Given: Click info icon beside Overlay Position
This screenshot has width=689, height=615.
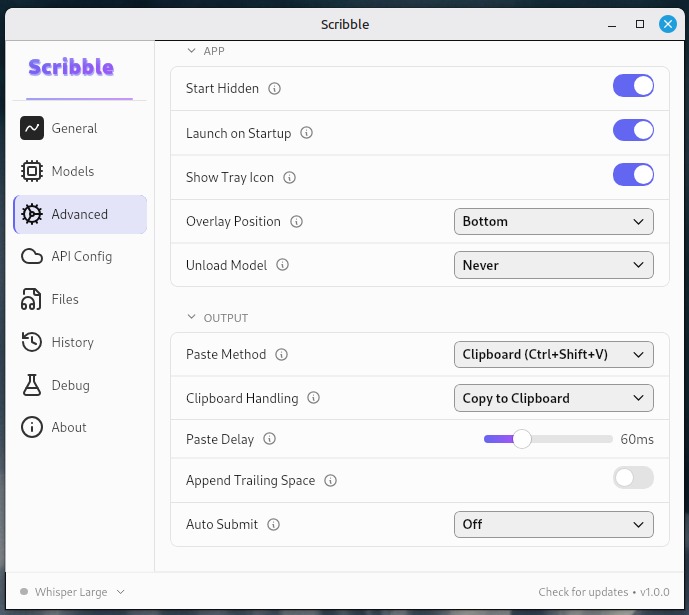Looking at the screenshot, I should (x=296, y=221).
